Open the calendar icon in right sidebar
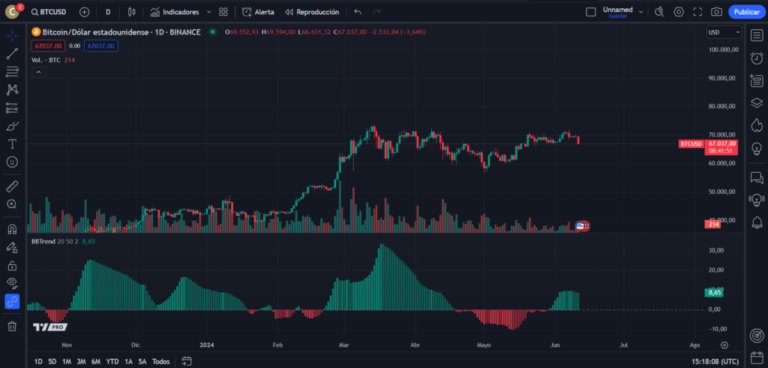Screen dimensions: 768x368 coord(757,358)
